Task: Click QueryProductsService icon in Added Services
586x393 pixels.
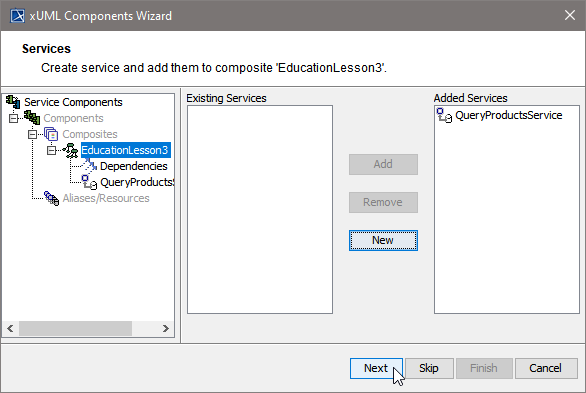Action: tap(444, 115)
